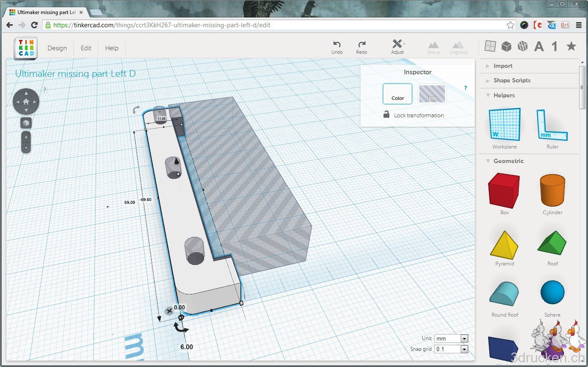Open the Color picker in Inspector
The image size is (588, 367).
398,94
